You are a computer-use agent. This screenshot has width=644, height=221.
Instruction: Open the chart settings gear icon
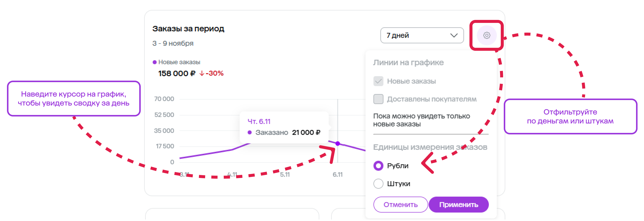(x=486, y=35)
